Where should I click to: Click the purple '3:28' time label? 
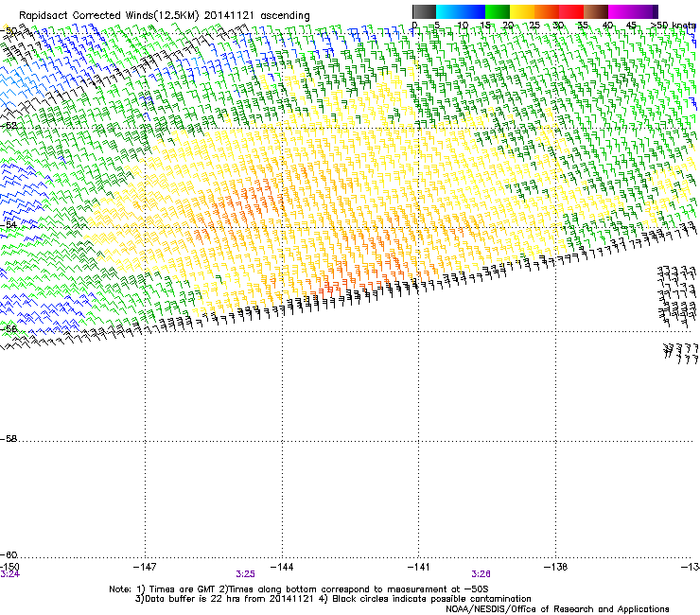point(481,574)
